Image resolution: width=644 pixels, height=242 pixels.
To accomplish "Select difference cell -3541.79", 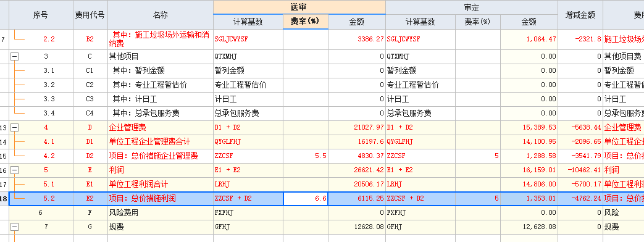I will [x=580, y=156].
